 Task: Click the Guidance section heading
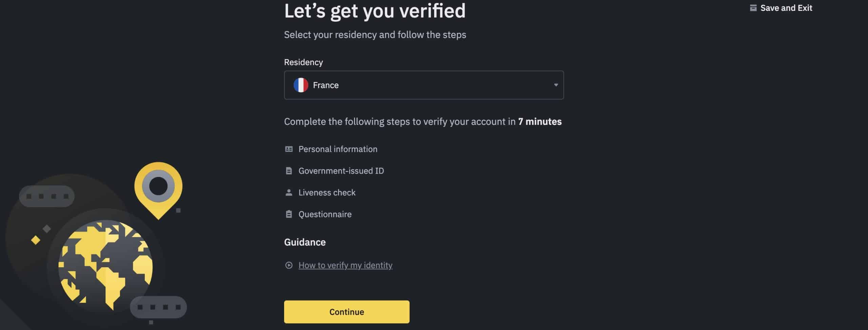pyautogui.click(x=305, y=242)
